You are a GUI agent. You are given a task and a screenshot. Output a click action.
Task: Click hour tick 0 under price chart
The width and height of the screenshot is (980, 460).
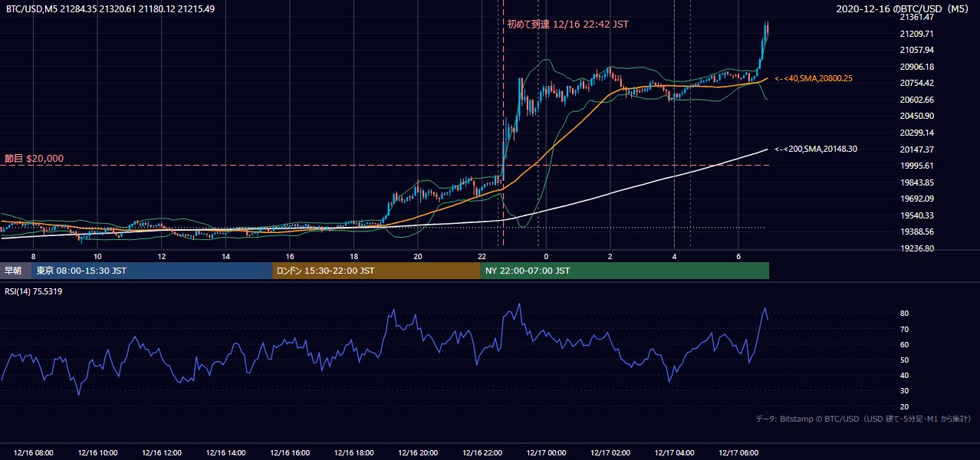click(546, 256)
